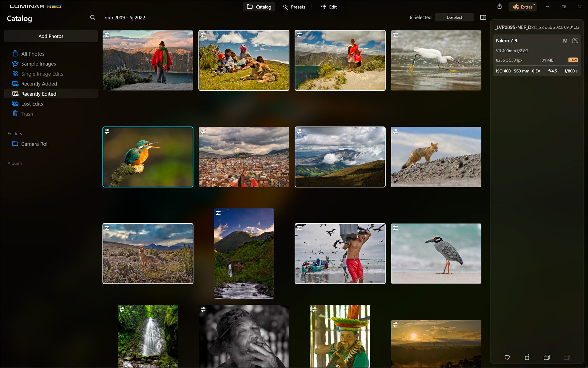
Task: Click the 6 Selected label
Action: (x=420, y=18)
